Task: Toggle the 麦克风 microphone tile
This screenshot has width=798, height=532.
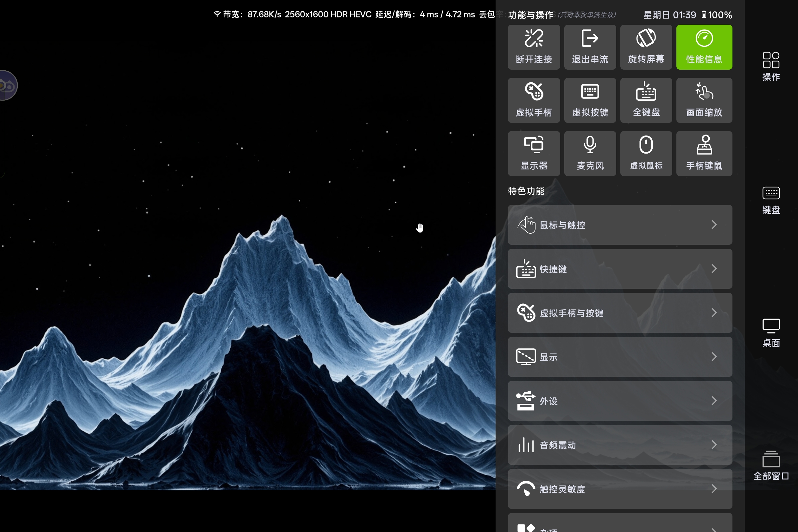Action: (590, 153)
